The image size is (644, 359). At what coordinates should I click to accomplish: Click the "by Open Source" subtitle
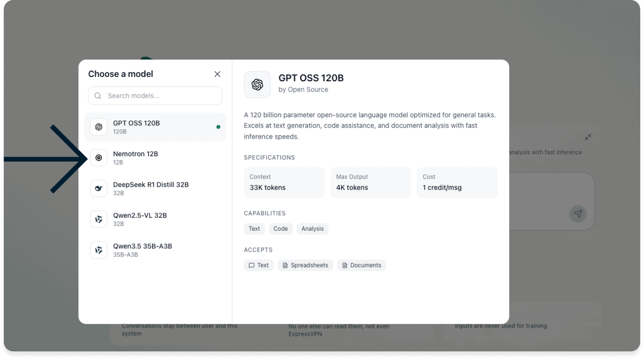[x=303, y=90]
